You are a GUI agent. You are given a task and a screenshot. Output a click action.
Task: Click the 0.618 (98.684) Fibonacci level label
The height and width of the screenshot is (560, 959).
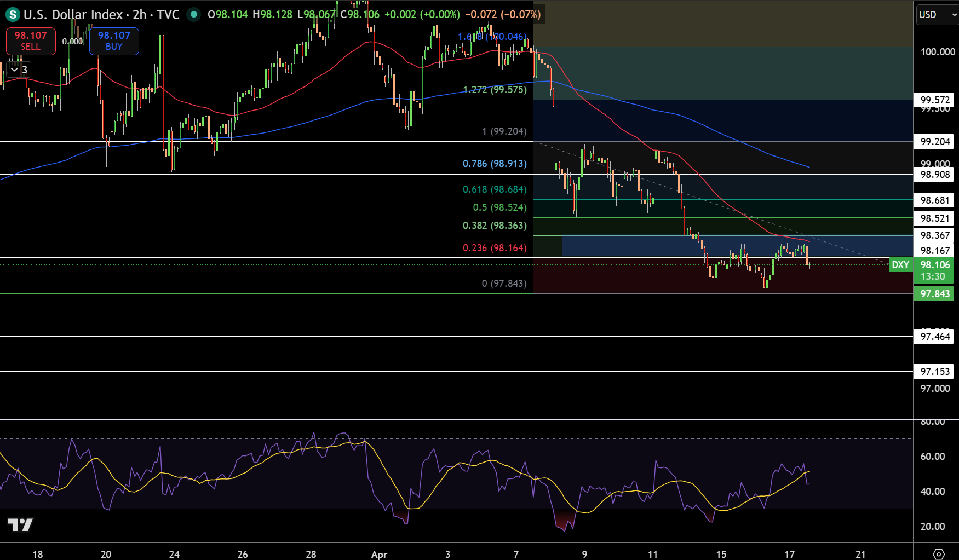click(x=495, y=189)
